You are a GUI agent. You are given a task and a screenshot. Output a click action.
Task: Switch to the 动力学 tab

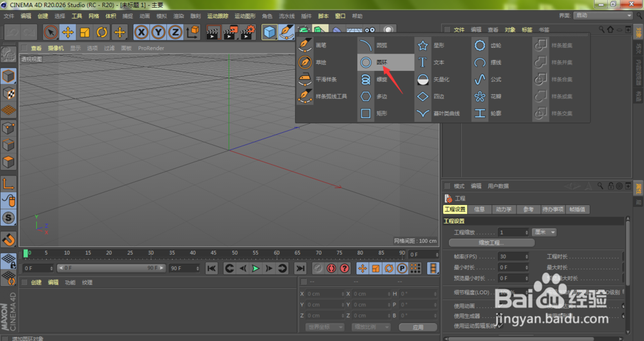(x=504, y=209)
